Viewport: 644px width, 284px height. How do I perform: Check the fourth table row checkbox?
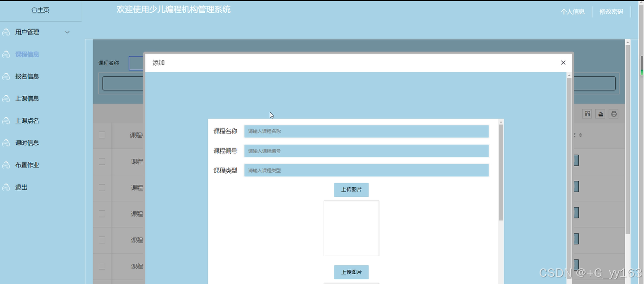click(x=102, y=240)
